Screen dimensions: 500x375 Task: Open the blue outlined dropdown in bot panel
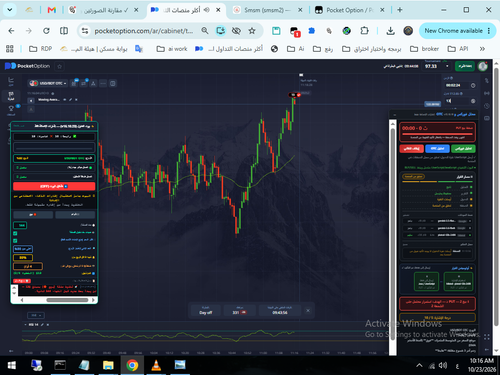click(23, 249)
